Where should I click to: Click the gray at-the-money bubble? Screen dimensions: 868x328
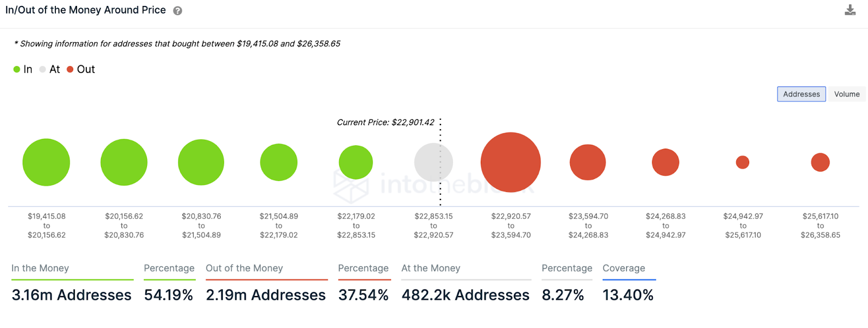[x=433, y=162]
